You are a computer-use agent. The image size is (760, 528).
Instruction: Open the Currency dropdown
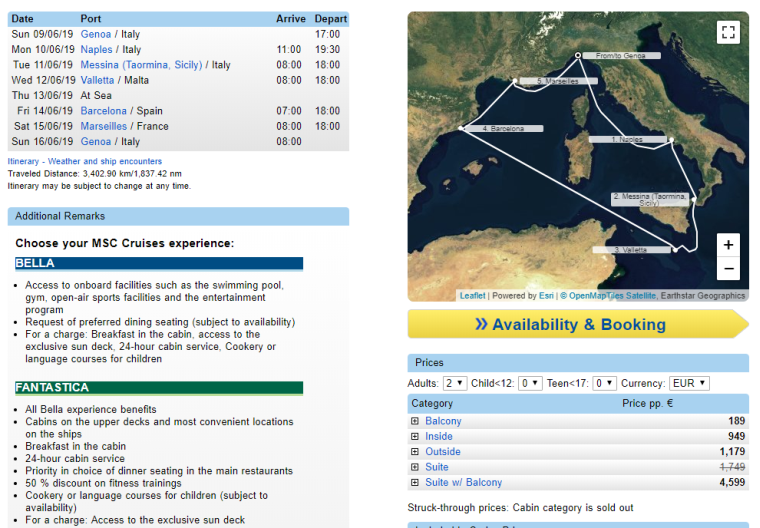tap(689, 383)
